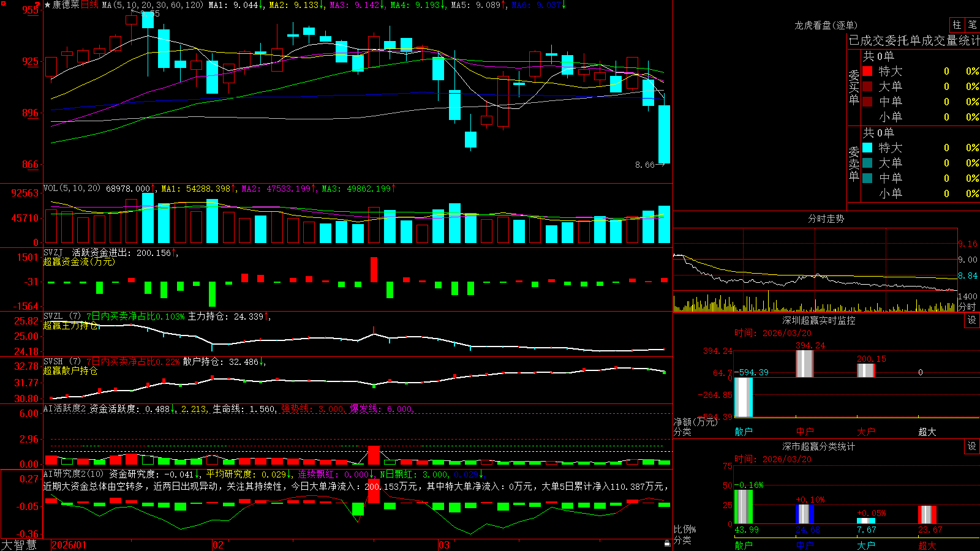Click the MA1: 9.044 value
The image size is (980, 551).
tap(233, 5)
